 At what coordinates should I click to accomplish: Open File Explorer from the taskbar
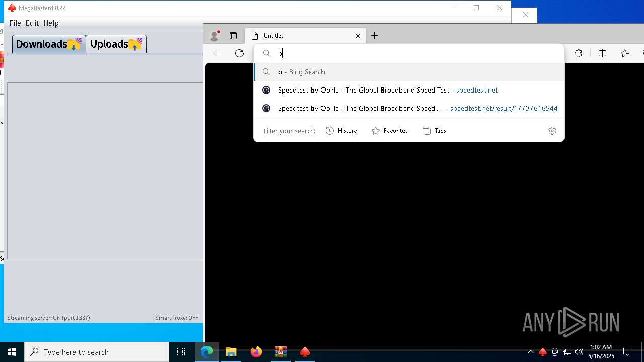pyautogui.click(x=231, y=352)
